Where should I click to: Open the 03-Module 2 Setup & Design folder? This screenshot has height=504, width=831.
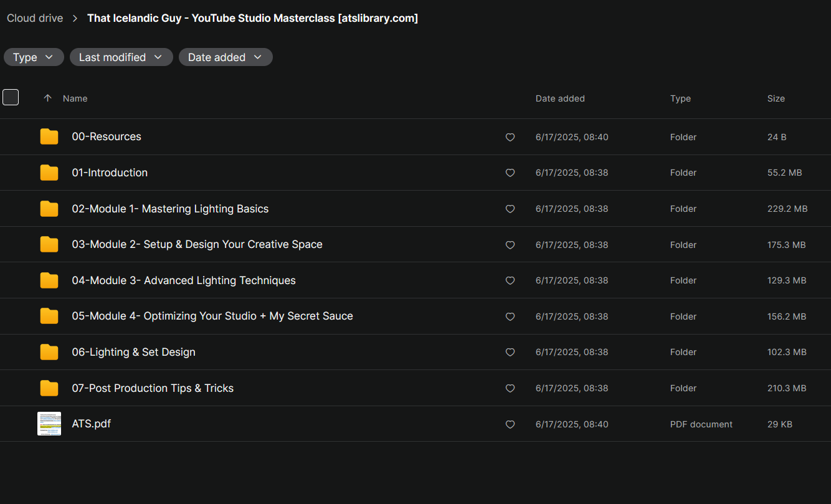pyautogui.click(x=197, y=244)
